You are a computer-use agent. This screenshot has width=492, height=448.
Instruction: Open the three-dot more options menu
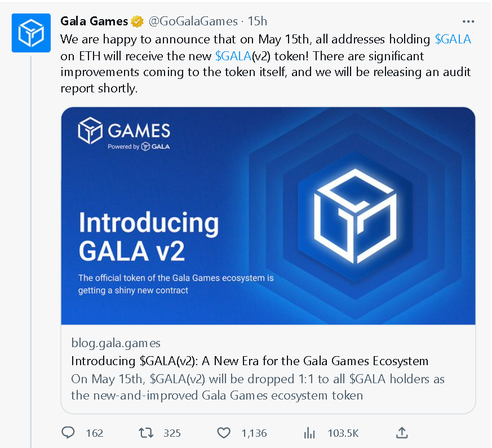point(468,21)
